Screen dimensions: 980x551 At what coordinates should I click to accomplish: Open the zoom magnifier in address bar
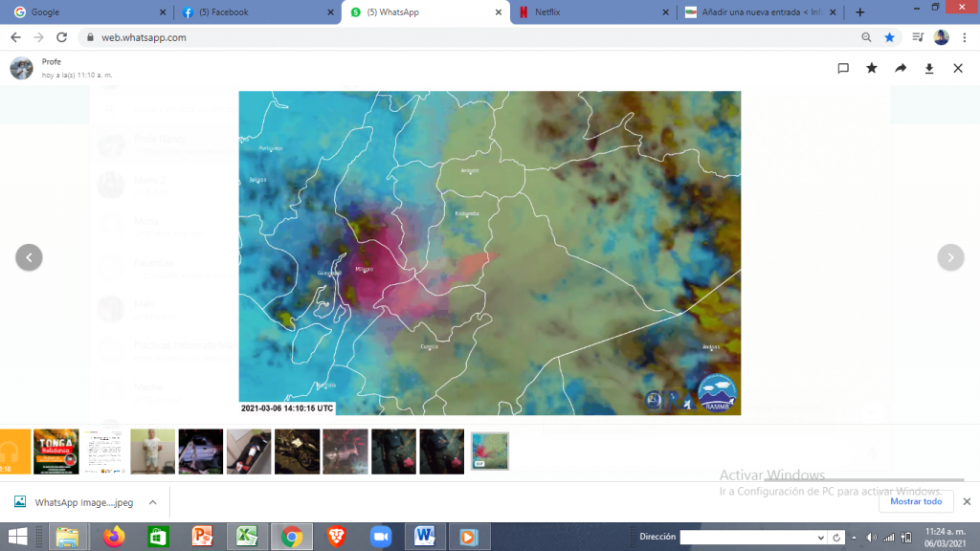[866, 37]
